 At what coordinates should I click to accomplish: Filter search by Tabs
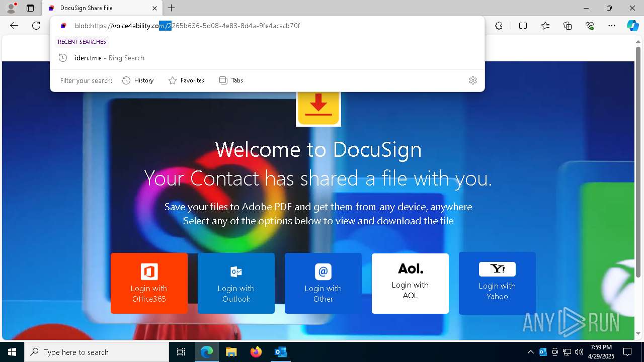(231, 80)
